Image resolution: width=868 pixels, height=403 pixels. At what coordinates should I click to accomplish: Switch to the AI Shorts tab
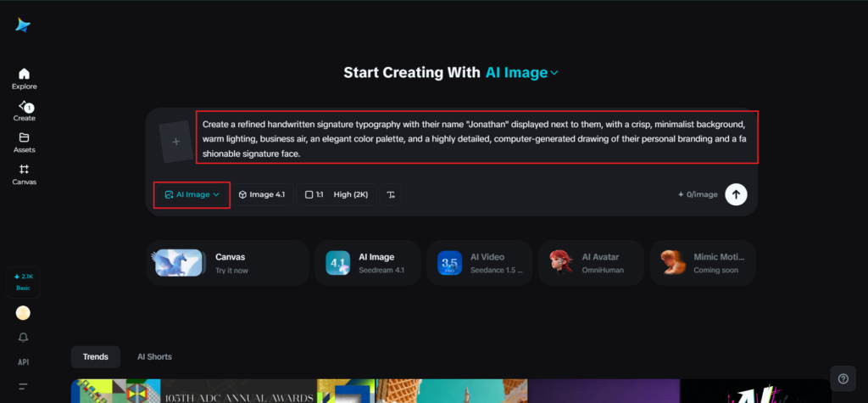click(x=154, y=356)
